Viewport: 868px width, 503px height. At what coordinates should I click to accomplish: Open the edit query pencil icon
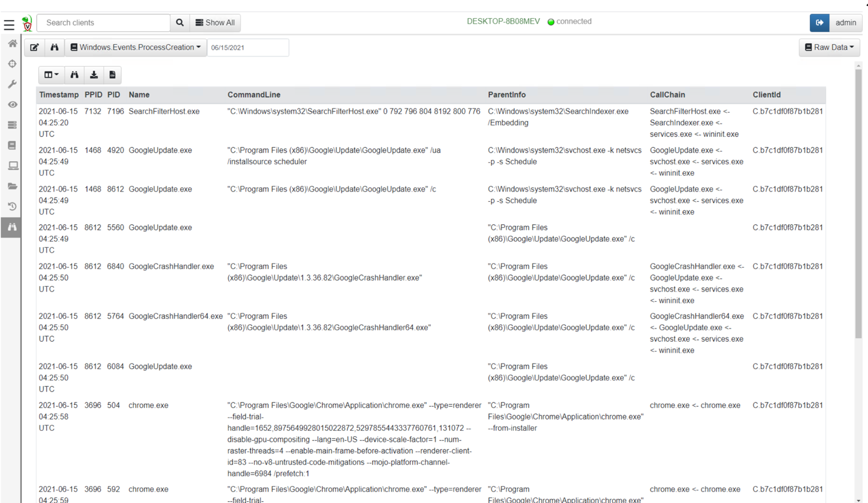[35, 47]
